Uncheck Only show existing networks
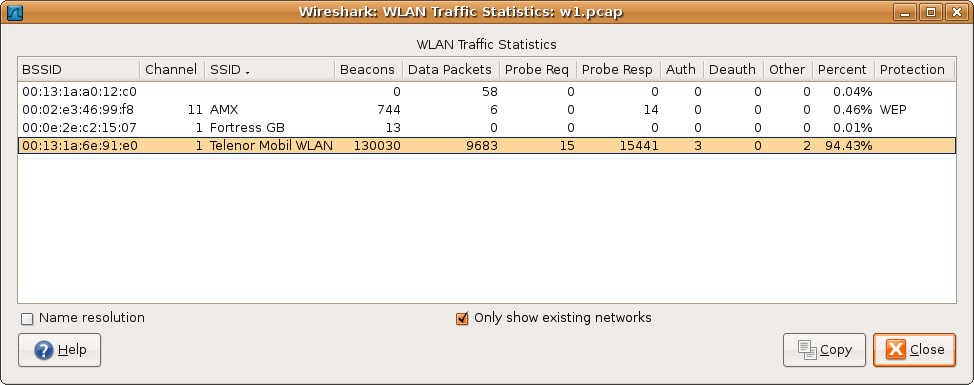This screenshot has height=385, width=974. pyautogui.click(x=462, y=319)
